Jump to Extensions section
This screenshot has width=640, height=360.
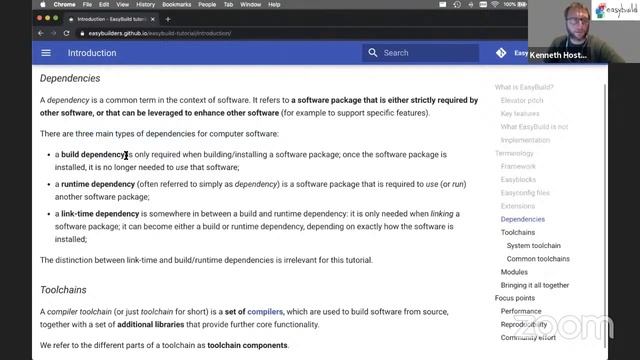518,206
